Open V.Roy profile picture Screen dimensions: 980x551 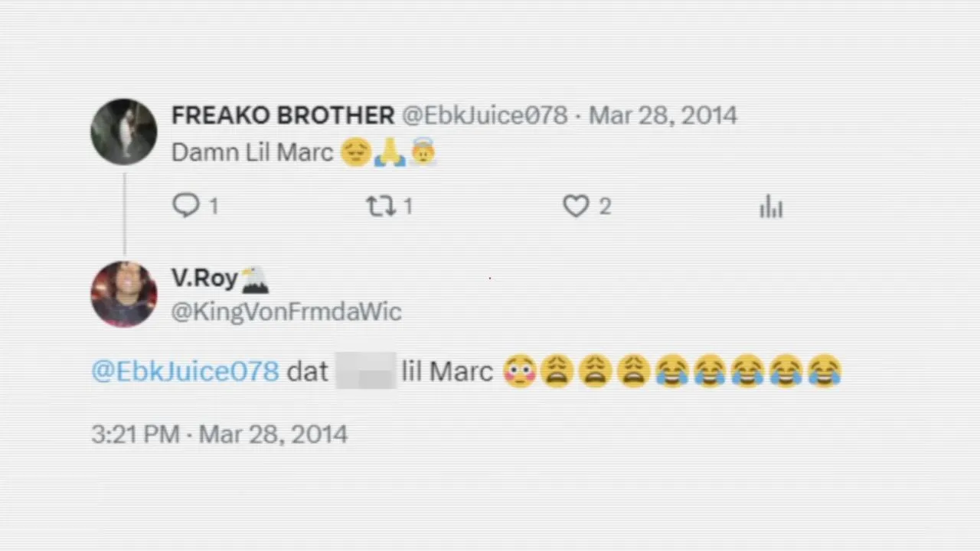click(x=124, y=294)
